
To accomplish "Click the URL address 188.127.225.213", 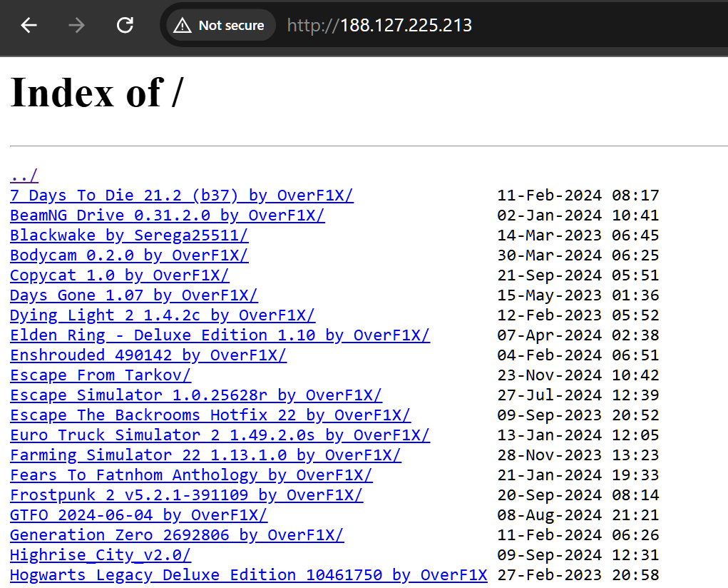I will coord(379,25).
